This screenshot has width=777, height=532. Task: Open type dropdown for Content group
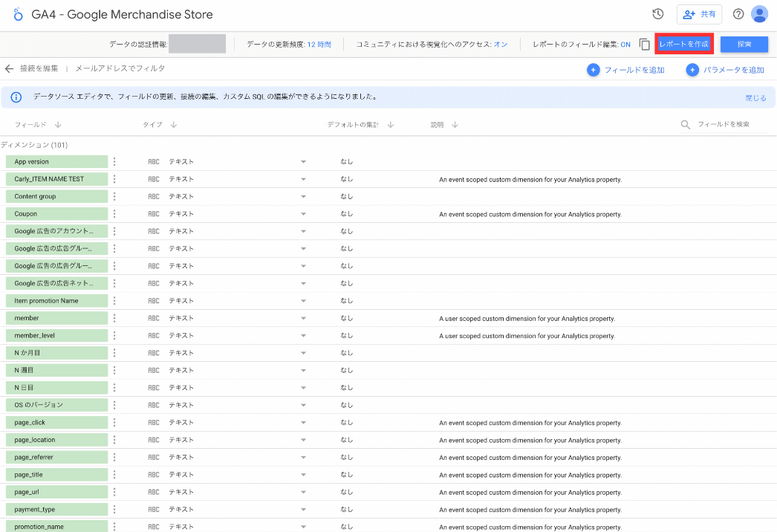303,196
